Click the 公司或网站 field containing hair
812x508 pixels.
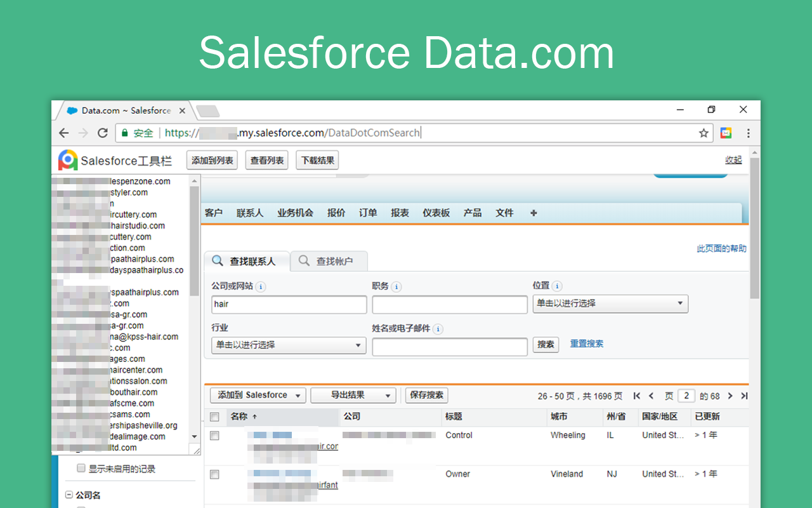point(289,304)
